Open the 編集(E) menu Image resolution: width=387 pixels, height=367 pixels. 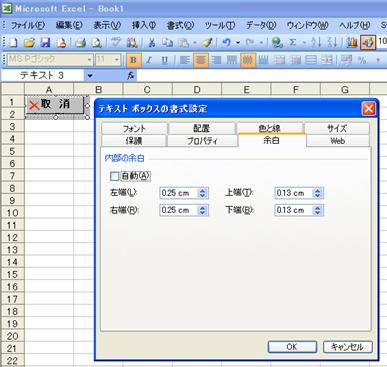click(69, 25)
